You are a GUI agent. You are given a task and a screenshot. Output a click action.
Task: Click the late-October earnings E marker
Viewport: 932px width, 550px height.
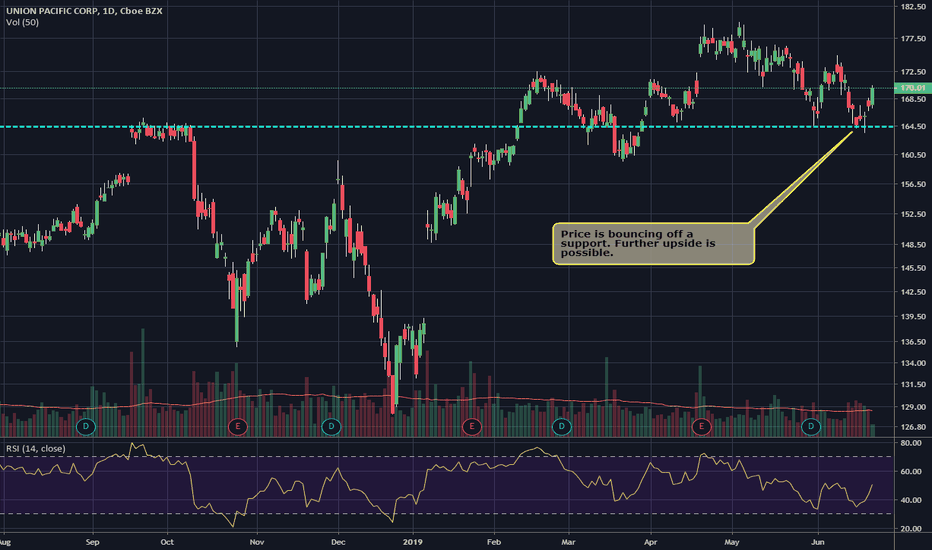pyautogui.click(x=238, y=426)
